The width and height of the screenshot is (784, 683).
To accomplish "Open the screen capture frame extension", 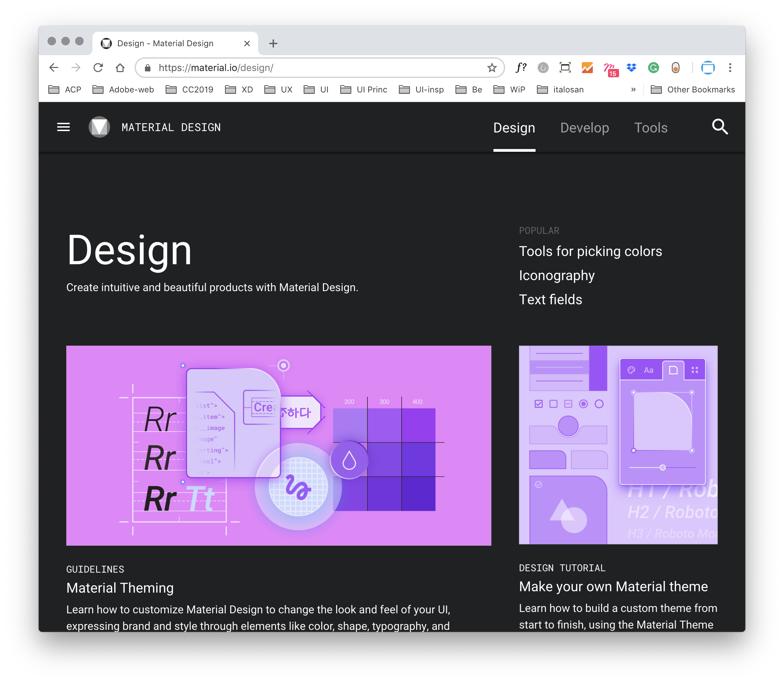I will [565, 68].
